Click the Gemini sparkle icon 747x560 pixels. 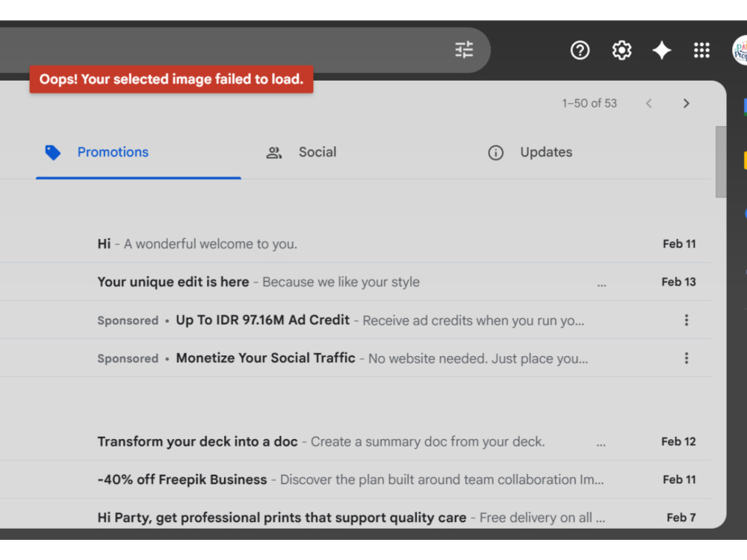coord(662,50)
